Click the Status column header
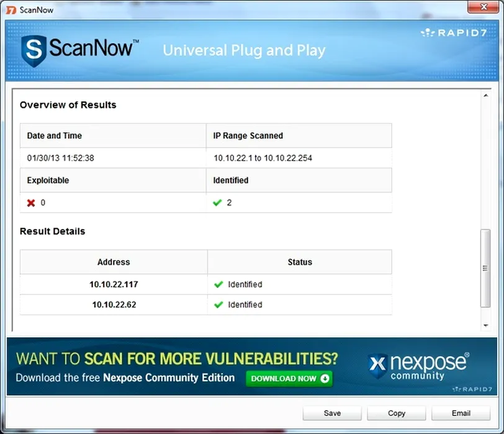Image resolution: width=504 pixels, height=434 pixels. coord(299,262)
